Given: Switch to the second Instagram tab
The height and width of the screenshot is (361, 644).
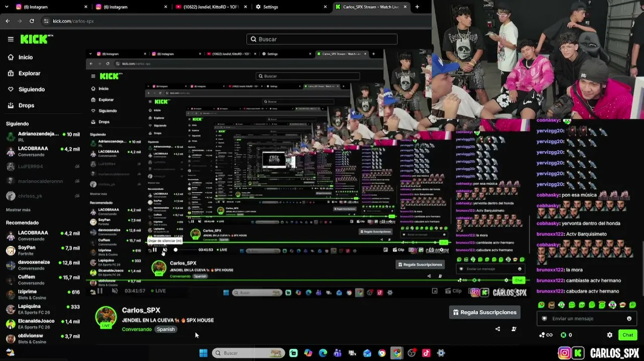Looking at the screenshot, I should click(x=132, y=7).
